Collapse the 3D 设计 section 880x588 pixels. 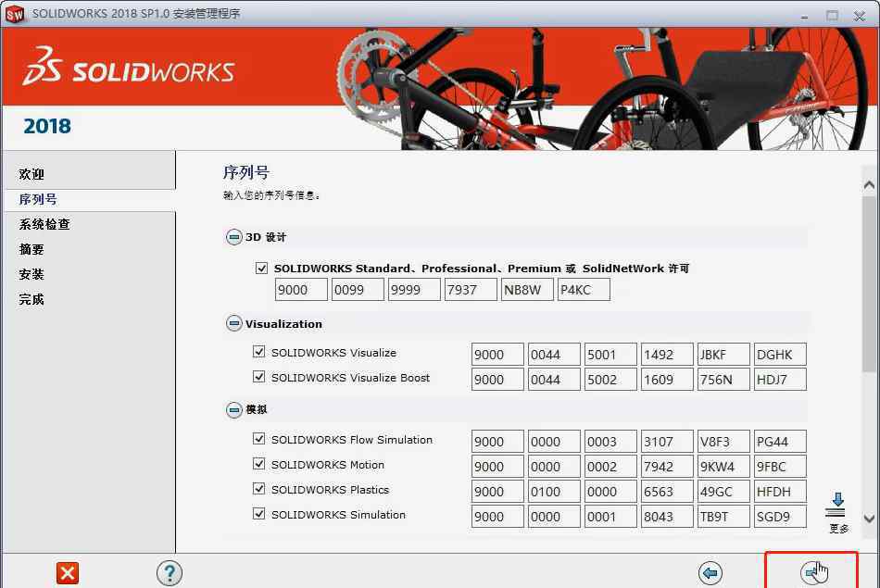click(x=233, y=237)
